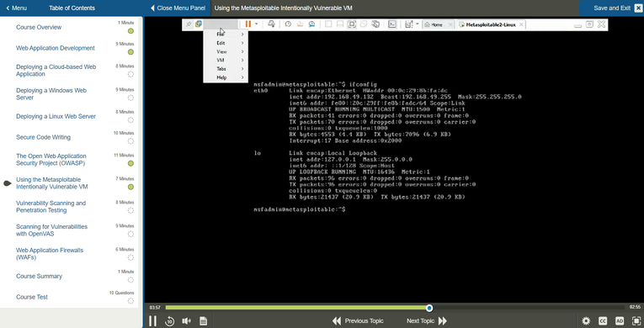The height and width of the screenshot is (328, 644).
Task: Open the Secure Code Writing topic
Action: [x=43, y=138]
